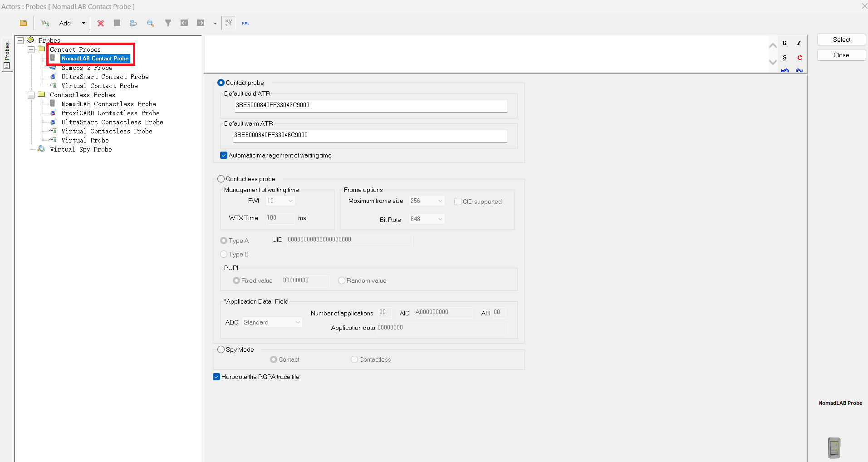This screenshot has width=868, height=462.
Task: Uncheck Automatic management of waiting time
Action: pos(224,155)
